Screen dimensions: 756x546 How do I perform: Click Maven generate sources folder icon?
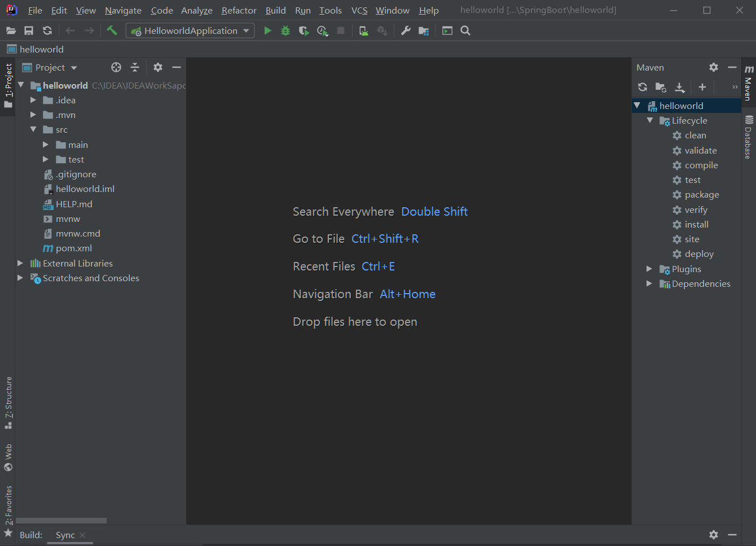click(661, 87)
